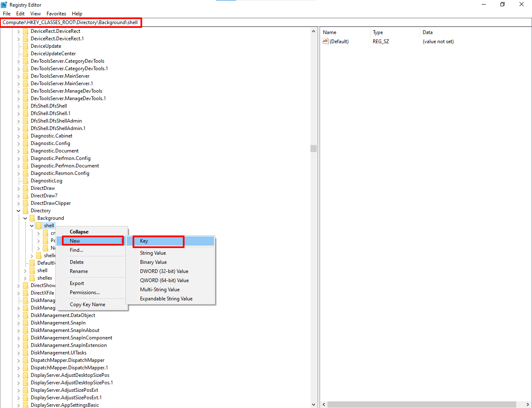Expand the DirectShow tree node
532x408 pixels.
click(x=18, y=285)
